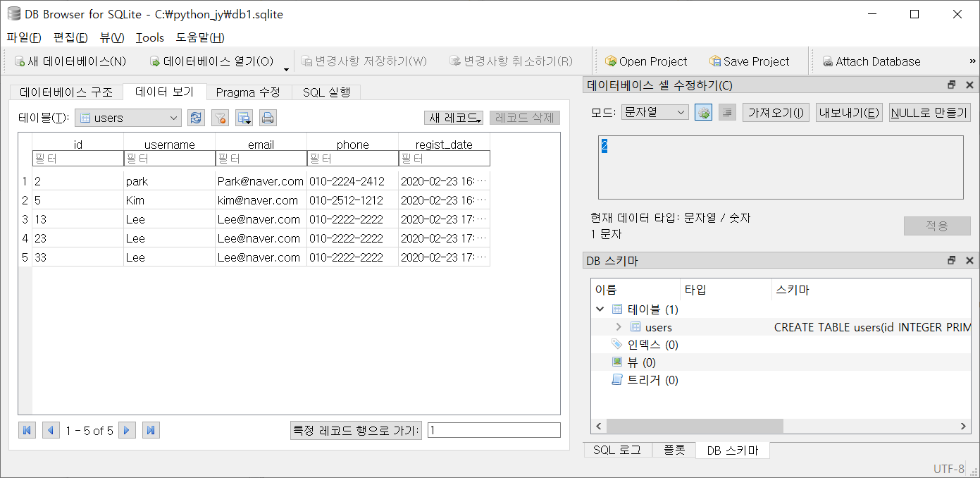Select row header 3
The width and height of the screenshot is (980, 478).
[25, 219]
